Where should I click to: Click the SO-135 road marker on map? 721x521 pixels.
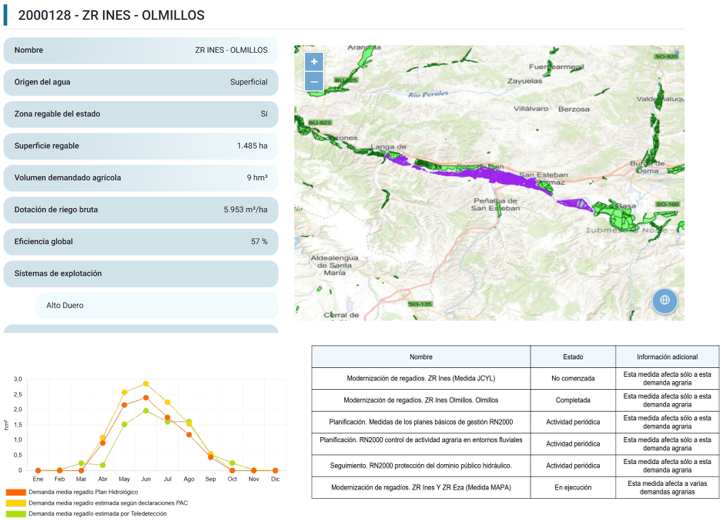tap(422, 304)
